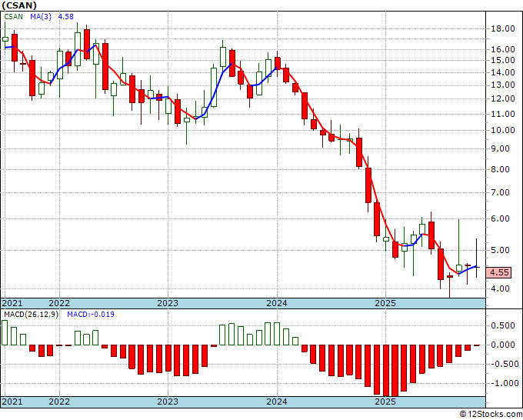Image resolution: width=523 pixels, height=420 pixels.
Task: Select the MACD(26,12,9) indicator label
Action: [31, 315]
